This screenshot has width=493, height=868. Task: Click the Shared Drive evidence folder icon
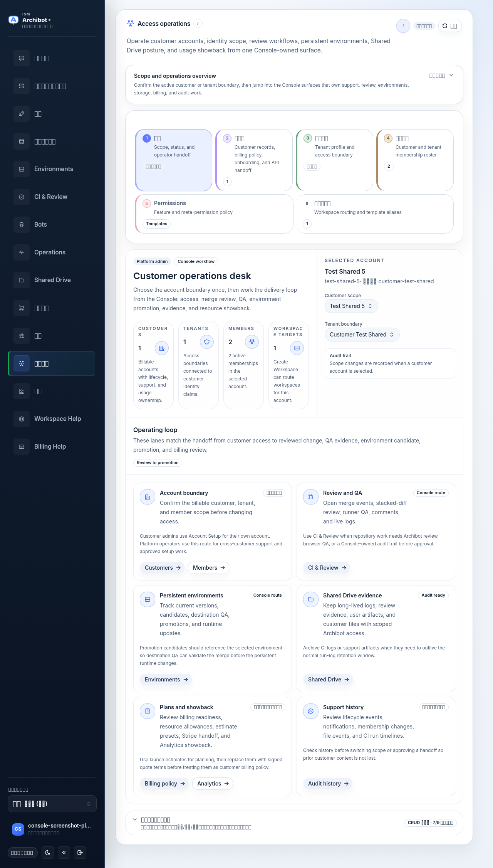point(311,599)
